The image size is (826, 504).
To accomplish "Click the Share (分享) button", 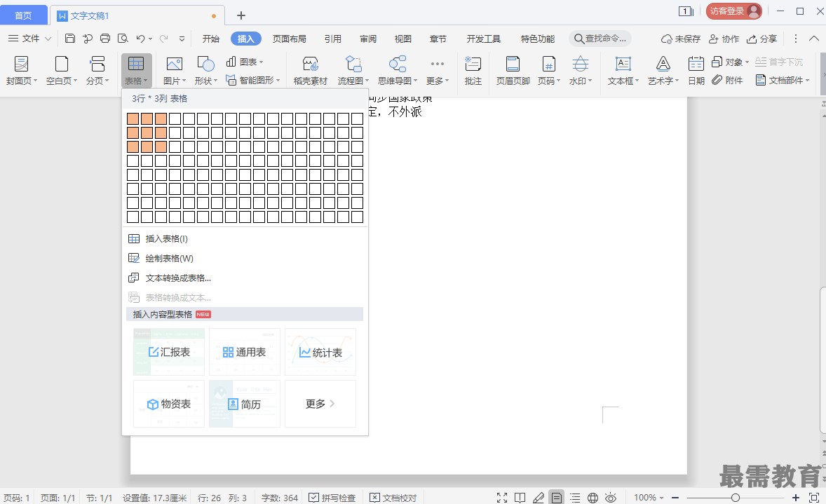I will tap(762, 39).
